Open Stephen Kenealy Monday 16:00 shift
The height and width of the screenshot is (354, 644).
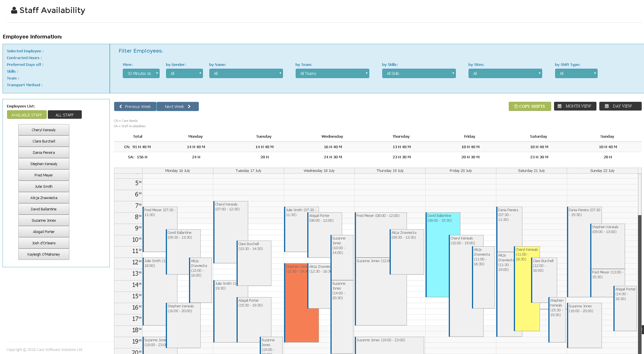[x=183, y=325]
